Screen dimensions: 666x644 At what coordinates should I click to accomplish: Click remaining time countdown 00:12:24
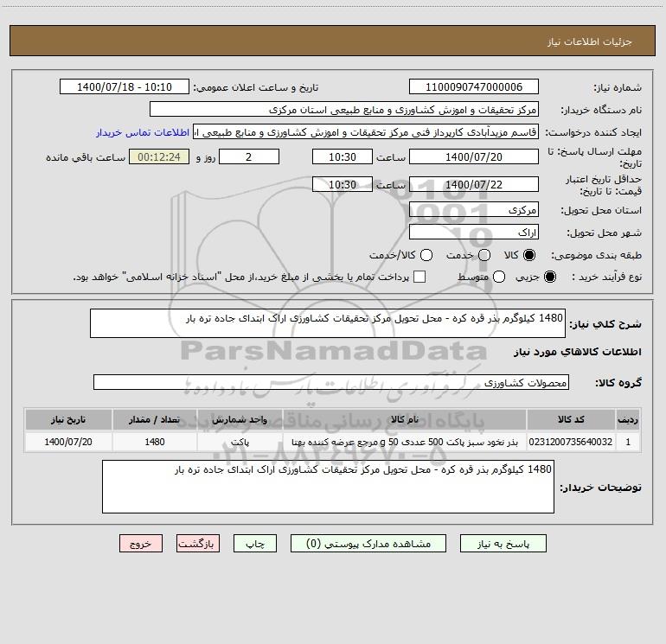click(159, 156)
